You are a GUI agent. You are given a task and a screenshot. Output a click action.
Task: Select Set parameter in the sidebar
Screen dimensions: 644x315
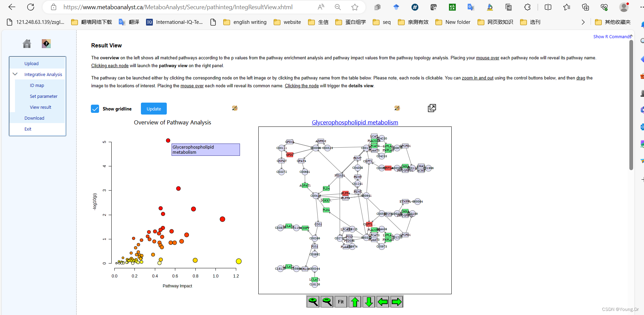[x=44, y=96]
